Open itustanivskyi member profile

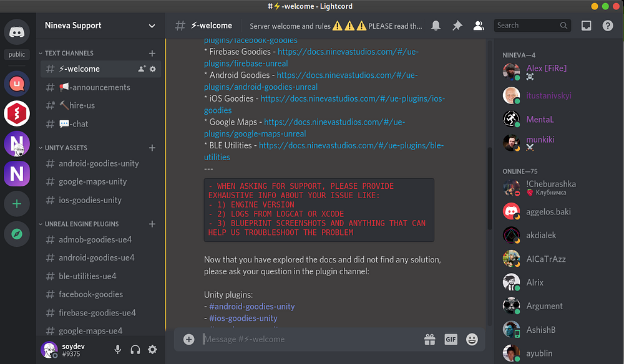tap(557, 96)
